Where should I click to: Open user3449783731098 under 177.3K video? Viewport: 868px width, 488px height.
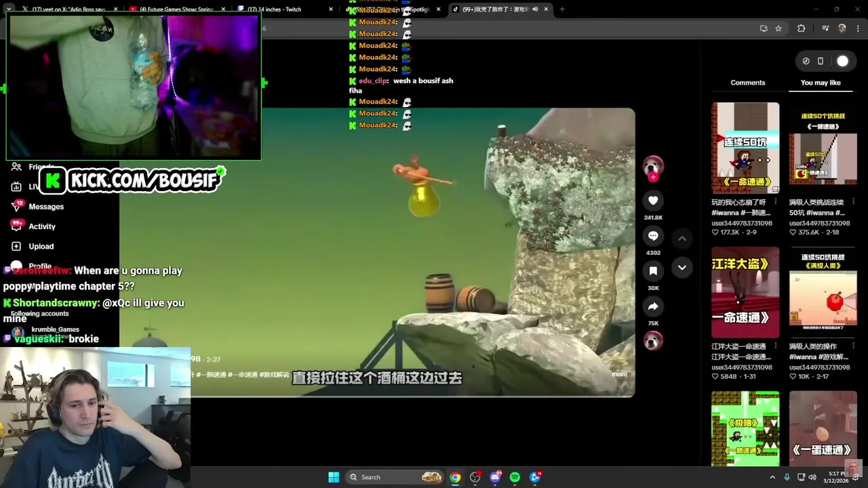(x=742, y=223)
